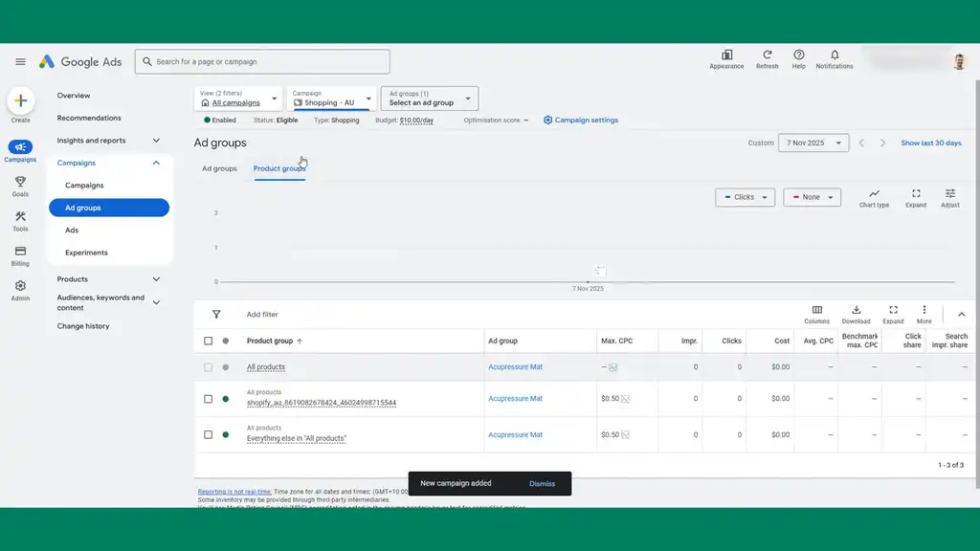This screenshot has height=551, width=980.
Task: Select all rows with header checkbox
Action: 209,341
